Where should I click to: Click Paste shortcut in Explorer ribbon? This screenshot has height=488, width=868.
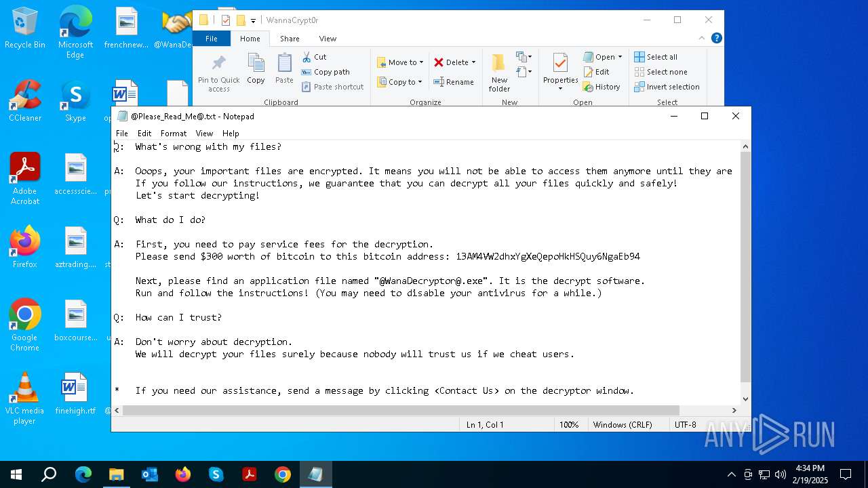[332, 87]
